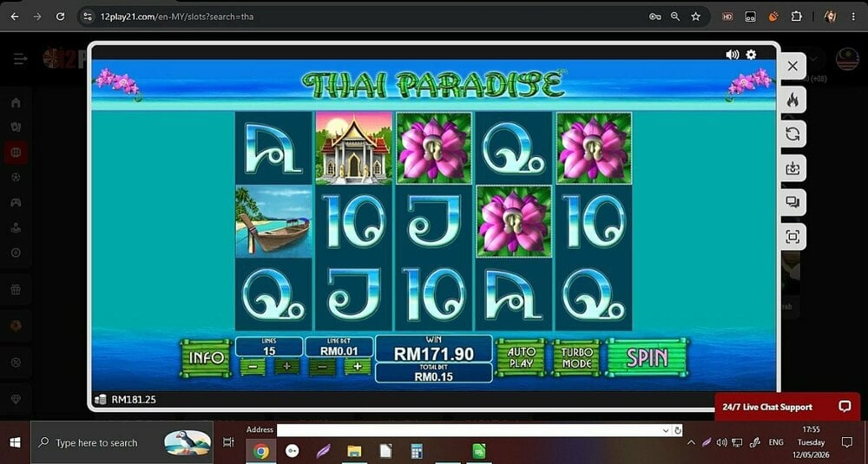Go back in browser
The image size is (868, 464).
click(15, 16)
